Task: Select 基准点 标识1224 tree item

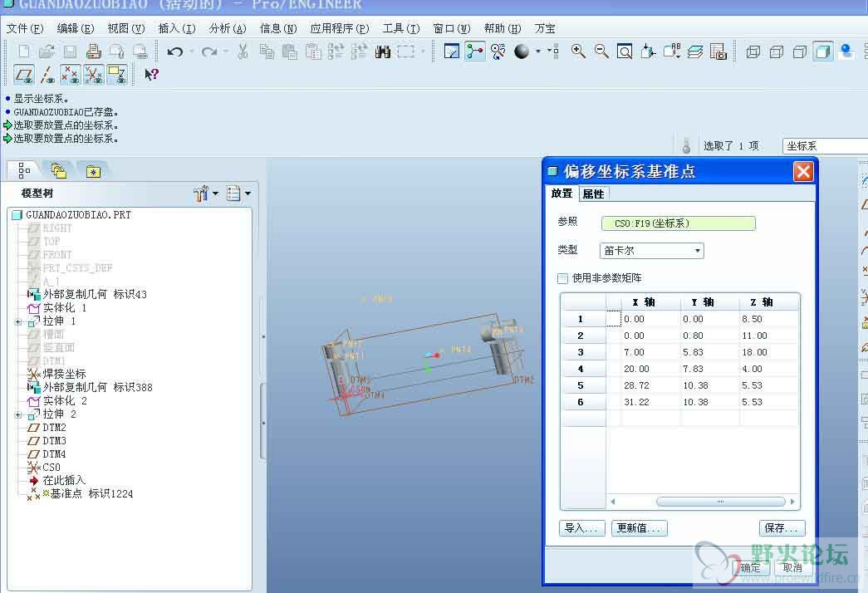Action: pyautogui.click(x=91, y=494)
